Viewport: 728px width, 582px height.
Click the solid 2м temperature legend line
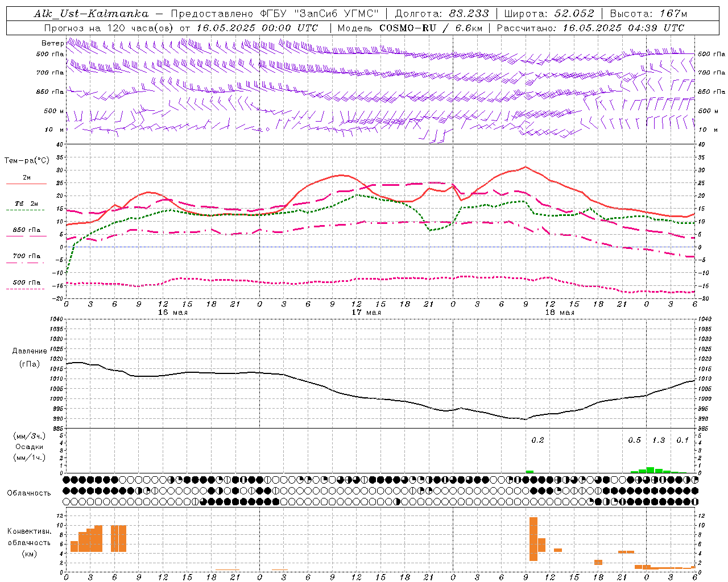coord(26,184)
